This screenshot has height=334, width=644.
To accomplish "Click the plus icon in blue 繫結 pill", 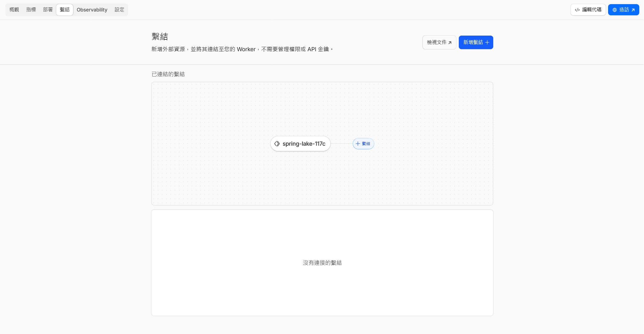I will pyautogui.click(x=358, y=144).
